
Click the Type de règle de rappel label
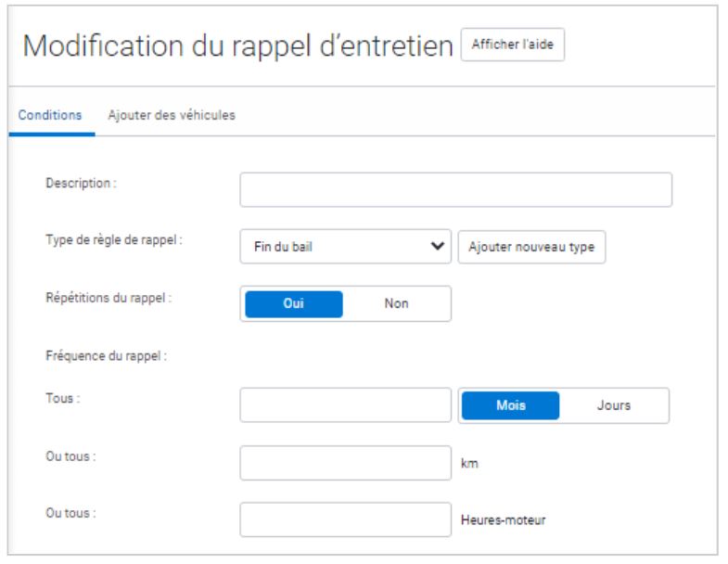click(113, 240)
